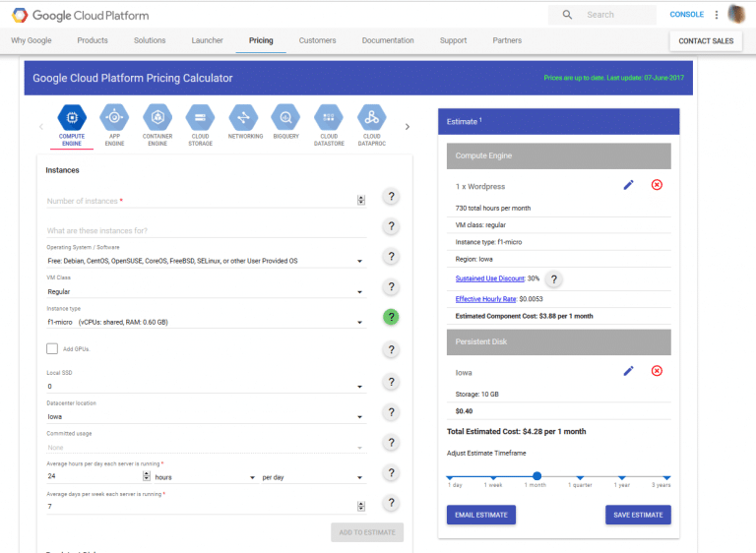Adjust the Number of instances stepper
The height and width of the screenshot is (553, 756).
[x=361, y=200]
